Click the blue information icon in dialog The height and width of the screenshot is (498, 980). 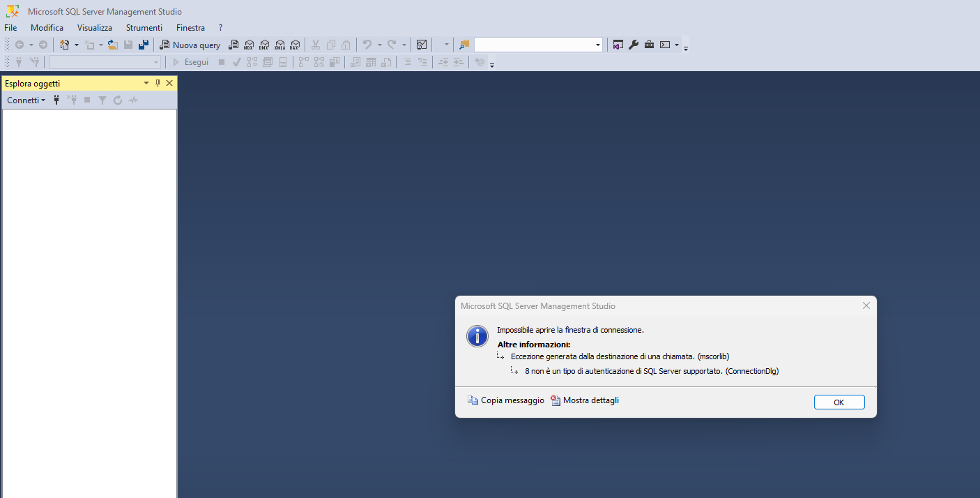[x=477, y=336]
